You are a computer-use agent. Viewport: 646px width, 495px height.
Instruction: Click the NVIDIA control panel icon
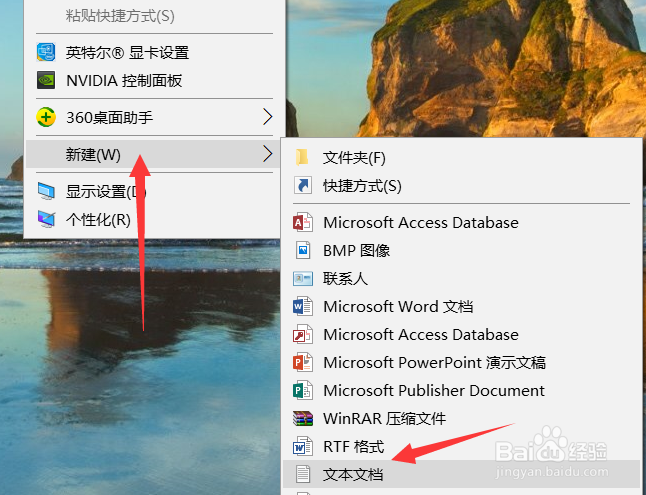46,80
